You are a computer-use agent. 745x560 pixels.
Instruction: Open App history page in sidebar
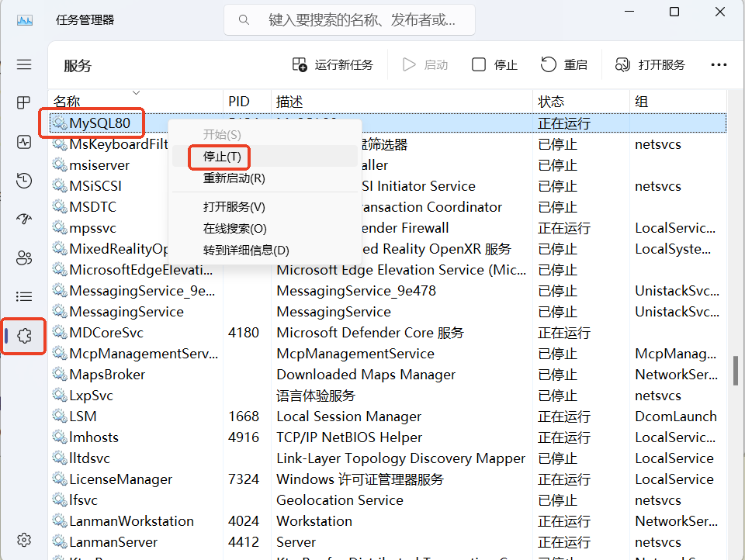[x=24, y=181]
